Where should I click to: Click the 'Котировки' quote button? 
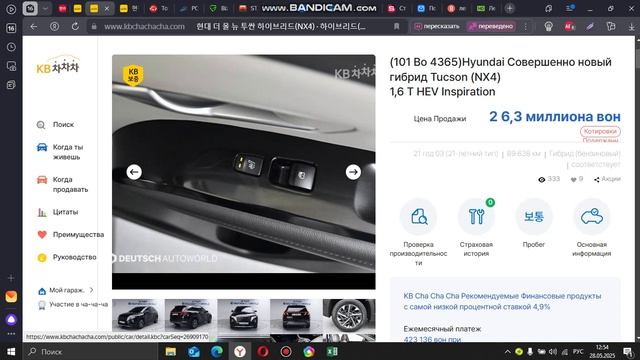coord(600,131)
